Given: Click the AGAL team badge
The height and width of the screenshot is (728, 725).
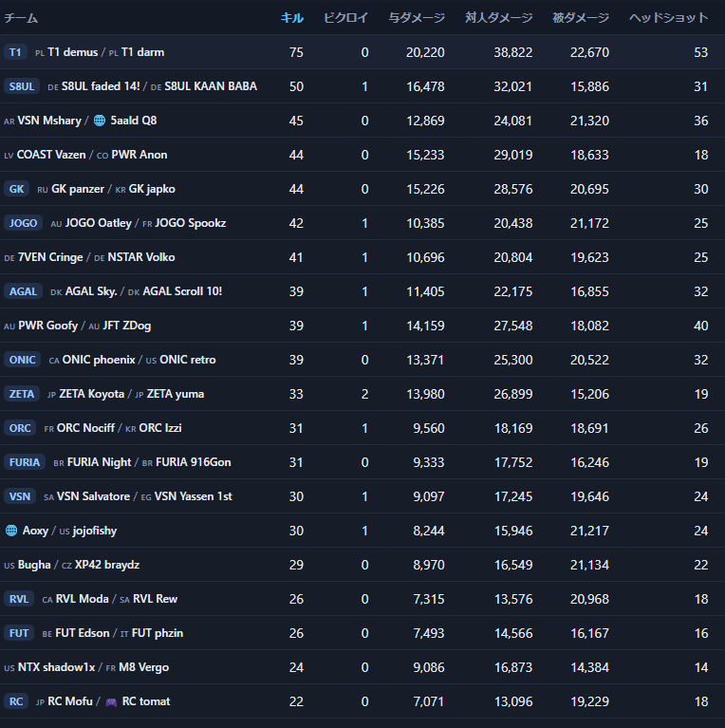Looking at the screenshot, I should 23,291.
